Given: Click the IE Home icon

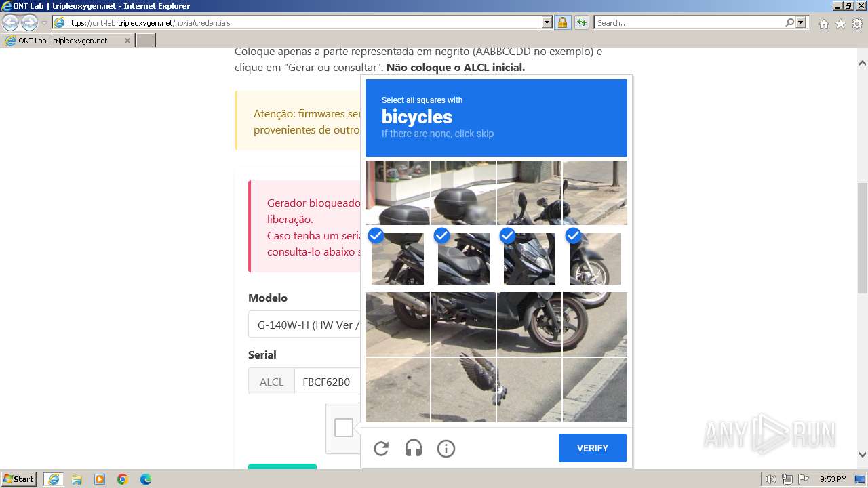Looking at the screenshot, I should coord(823,24).
